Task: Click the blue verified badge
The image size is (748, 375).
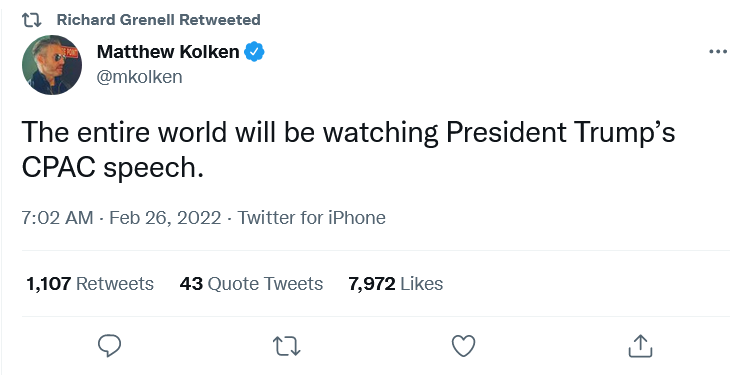Action: tap(254, 52)
